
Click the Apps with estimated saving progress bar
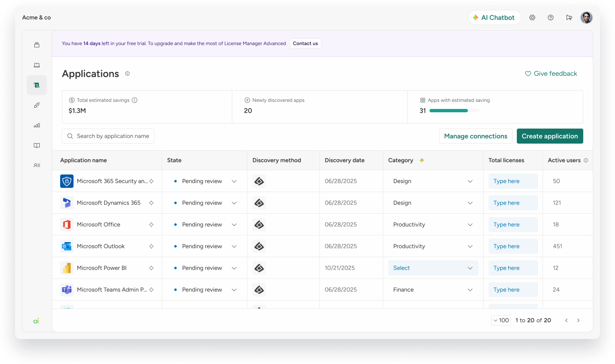454,111
